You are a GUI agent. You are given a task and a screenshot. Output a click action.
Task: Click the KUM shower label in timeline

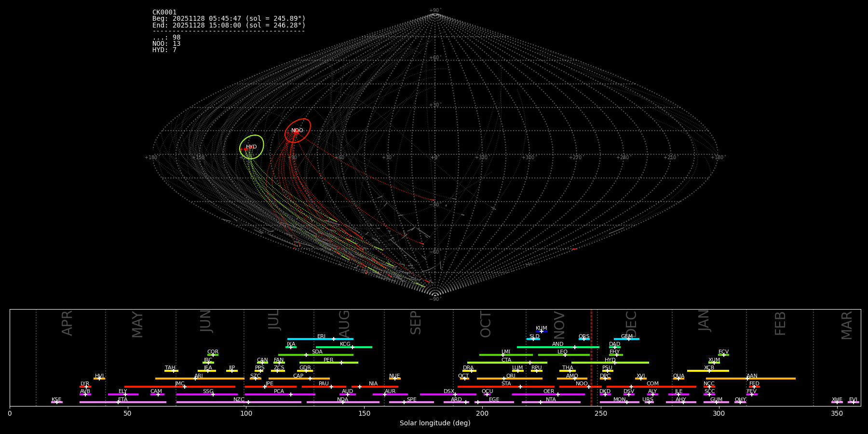pyautogui.click(x=542, y=328)
